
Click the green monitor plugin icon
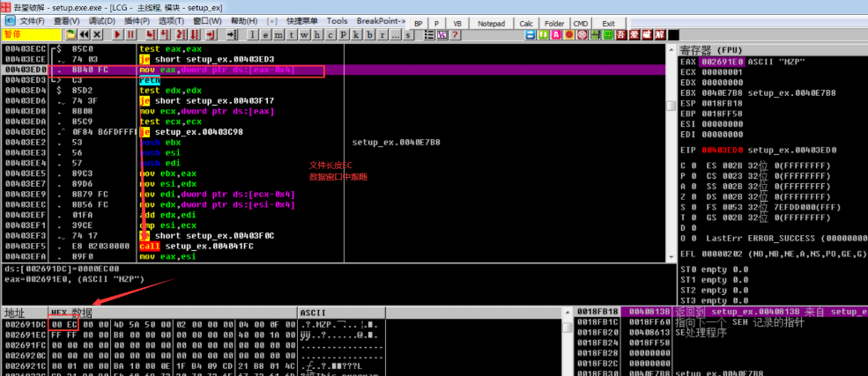point(608,34)
